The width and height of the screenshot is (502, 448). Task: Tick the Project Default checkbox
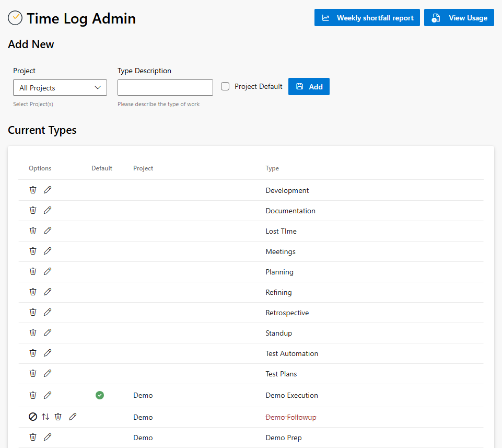tap(225, 87)
